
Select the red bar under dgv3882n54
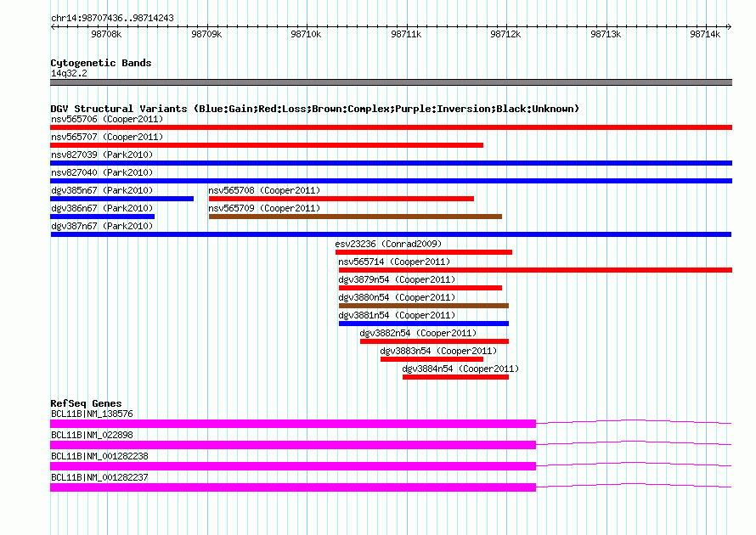coord(434,341)
